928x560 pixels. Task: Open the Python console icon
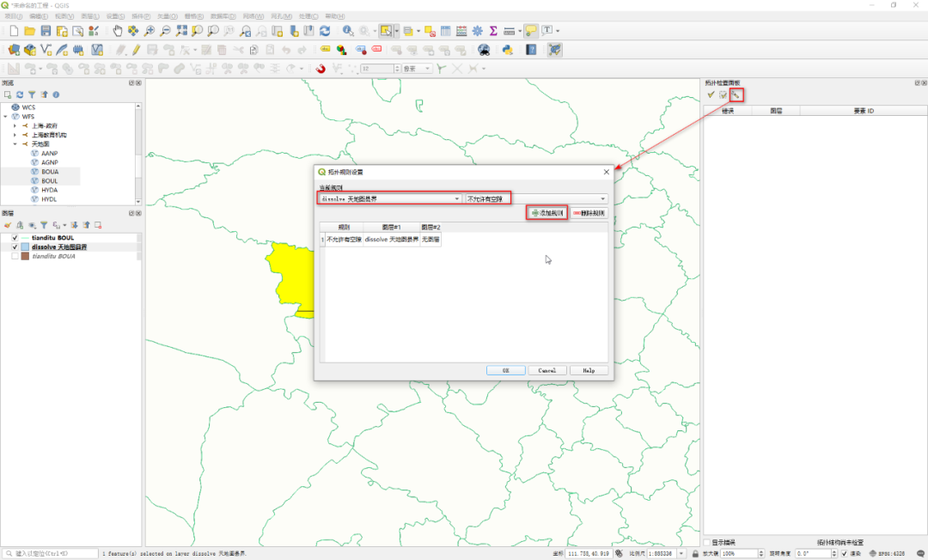[507, 50]
